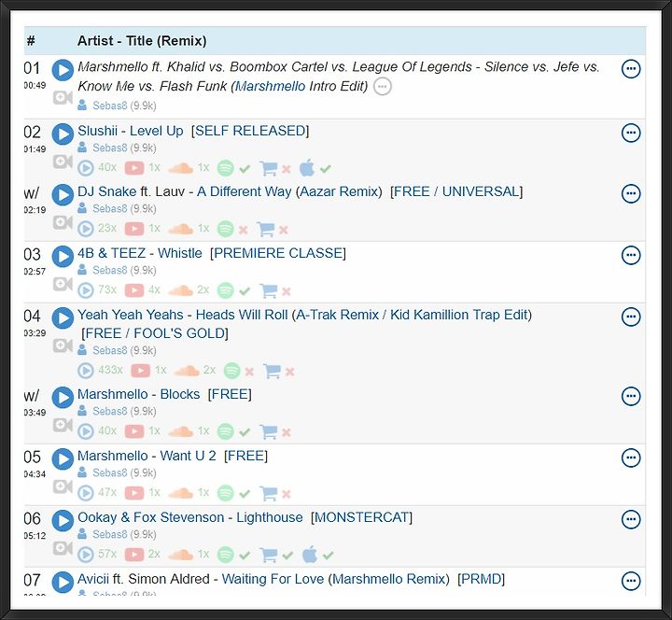Open Level Up title link

click(x=157, y=131)
